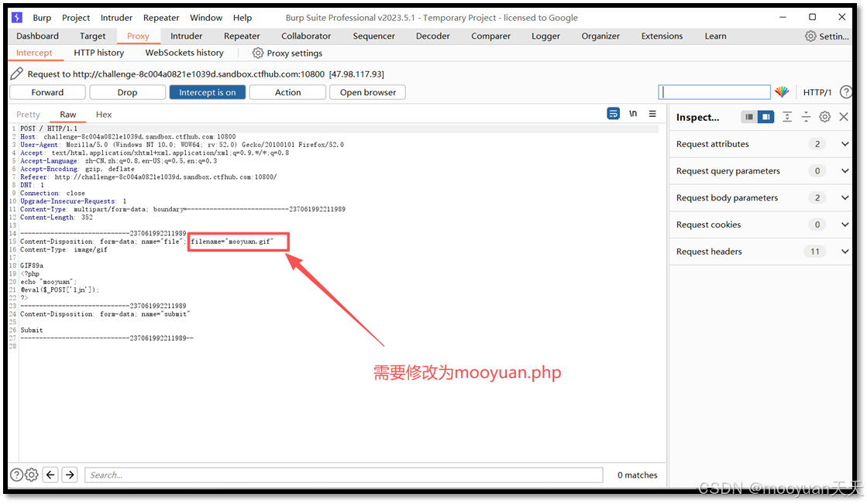Open search help question icon

pos(16,475)
